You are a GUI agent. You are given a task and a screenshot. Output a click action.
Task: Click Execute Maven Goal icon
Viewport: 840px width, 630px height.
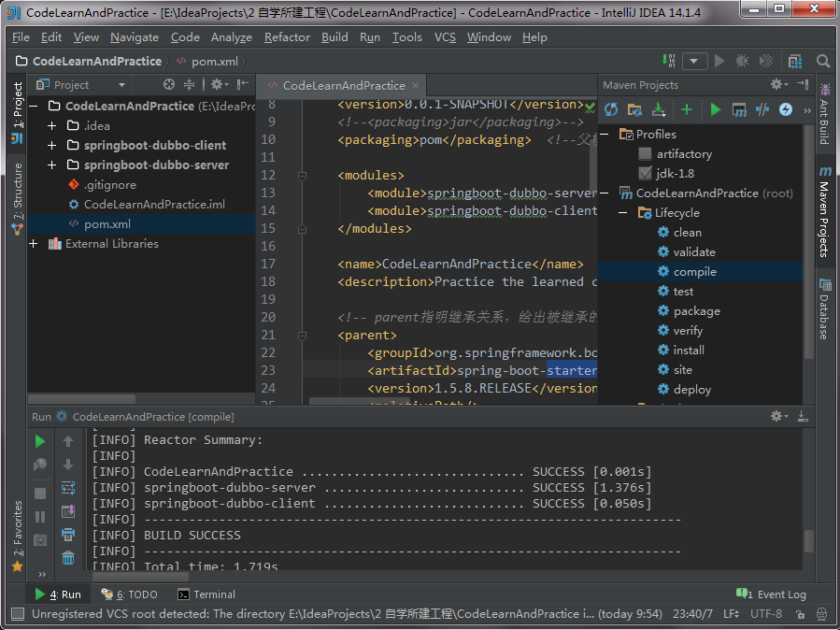(739, 109)
